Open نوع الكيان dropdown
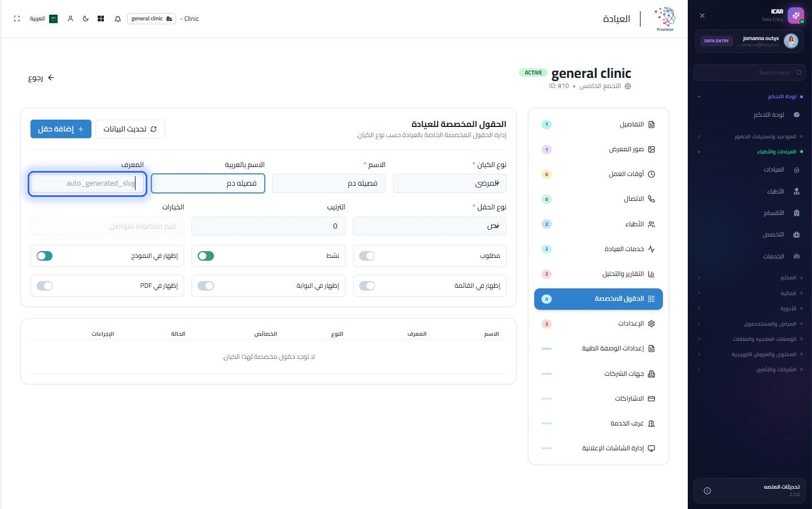 point(449,183)
